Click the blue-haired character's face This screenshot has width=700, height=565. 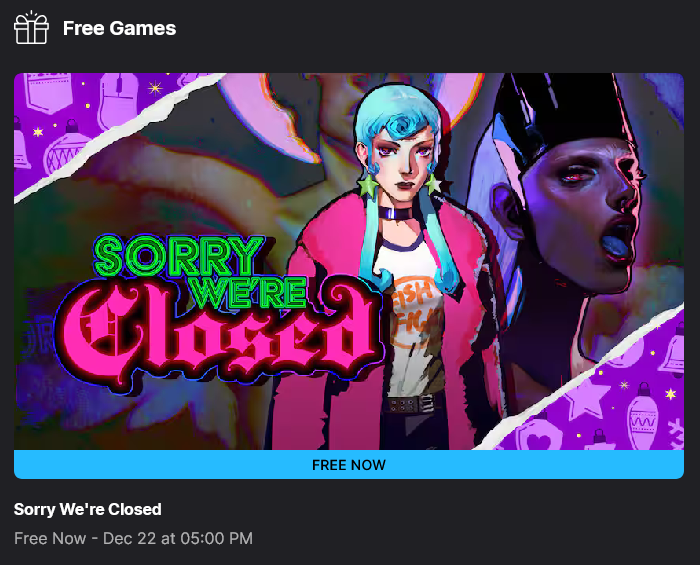(403, 161)
